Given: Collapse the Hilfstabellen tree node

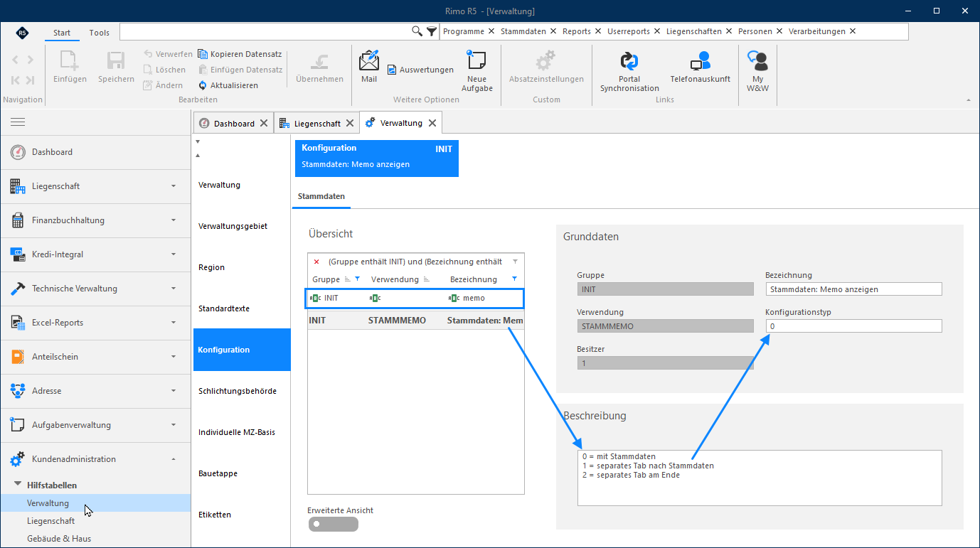Looking at the screenshot, I should [x=18, y=485].
